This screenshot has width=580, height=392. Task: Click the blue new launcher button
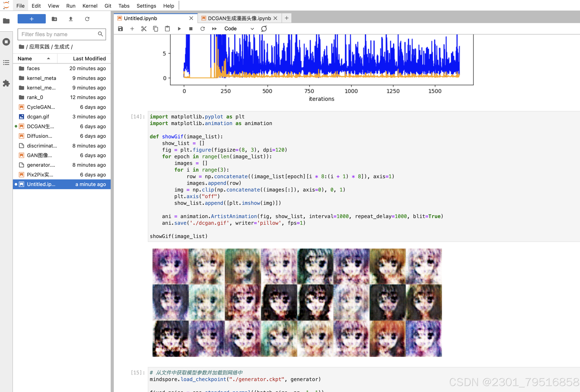coord(31,19)
